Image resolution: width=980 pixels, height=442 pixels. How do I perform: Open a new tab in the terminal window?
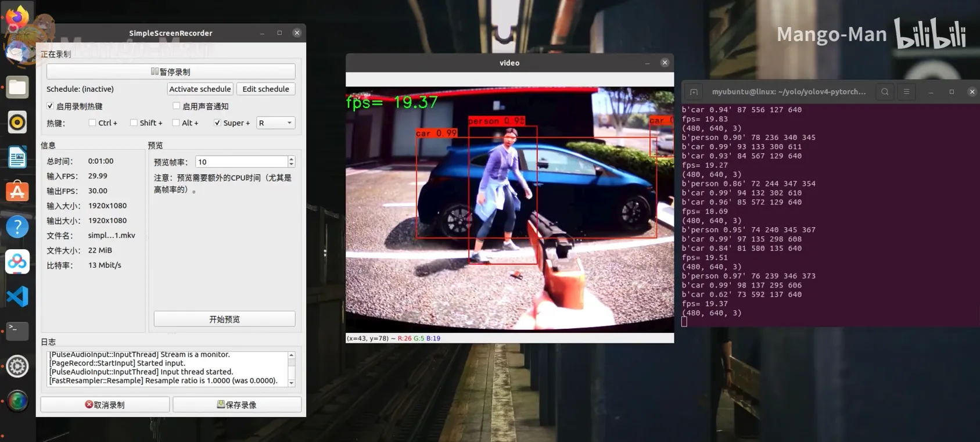click(694, 92)
